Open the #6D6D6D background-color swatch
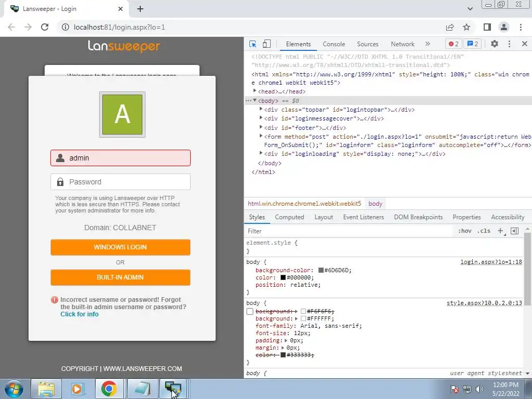The image size is (532, 399). pyautogui.click(x=321, y=270)
